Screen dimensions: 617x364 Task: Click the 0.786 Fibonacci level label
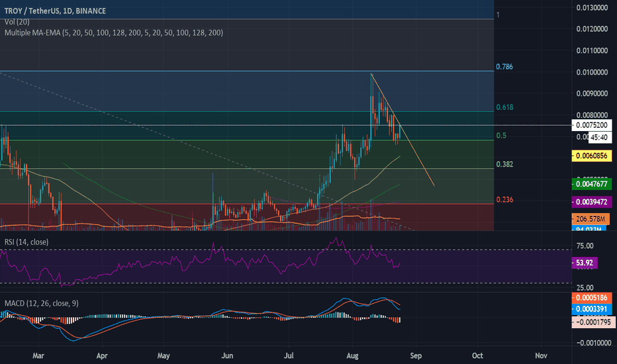tap(504, 66)
